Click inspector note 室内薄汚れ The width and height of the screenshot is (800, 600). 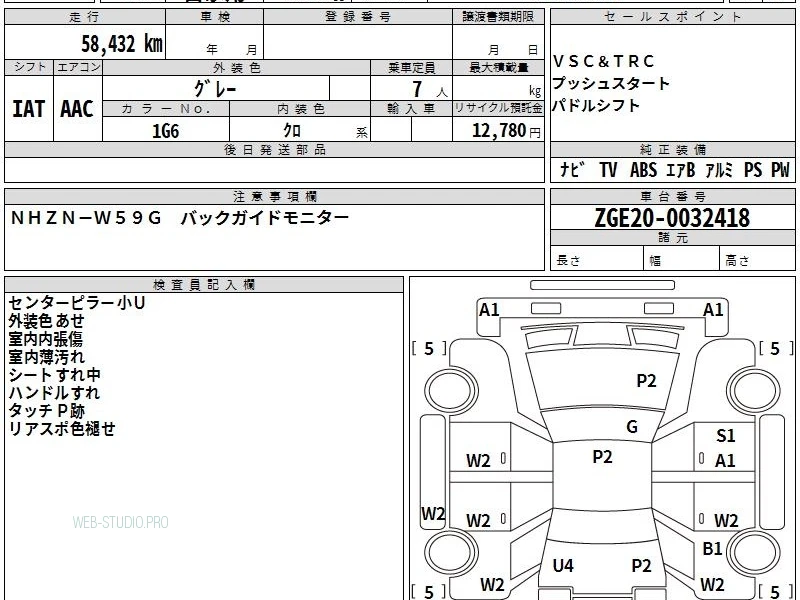(46, 357)
